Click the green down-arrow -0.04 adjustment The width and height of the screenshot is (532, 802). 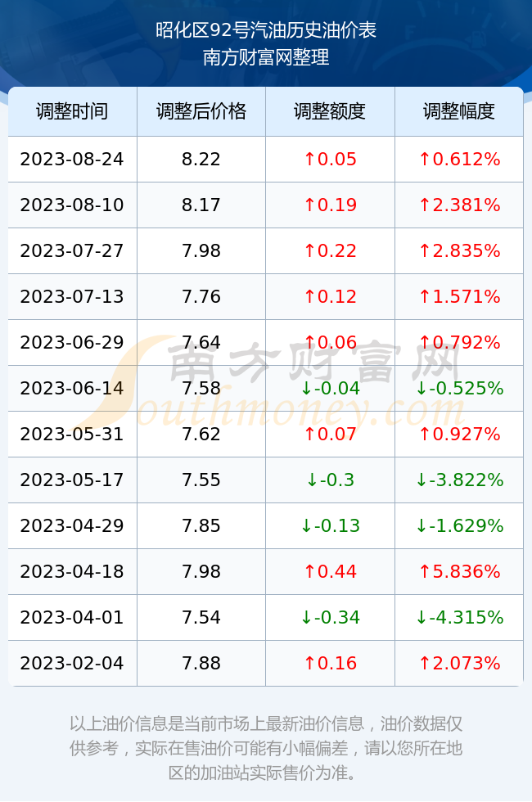(330, 388)
